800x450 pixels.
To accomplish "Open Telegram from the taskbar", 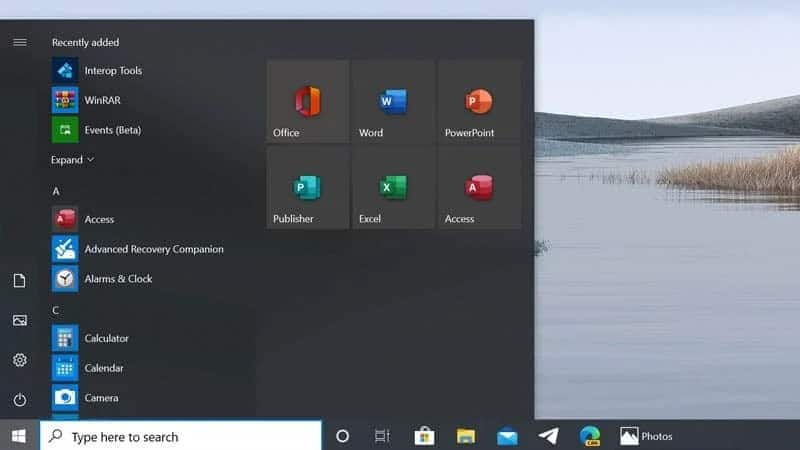I will (x=548, y=436).
